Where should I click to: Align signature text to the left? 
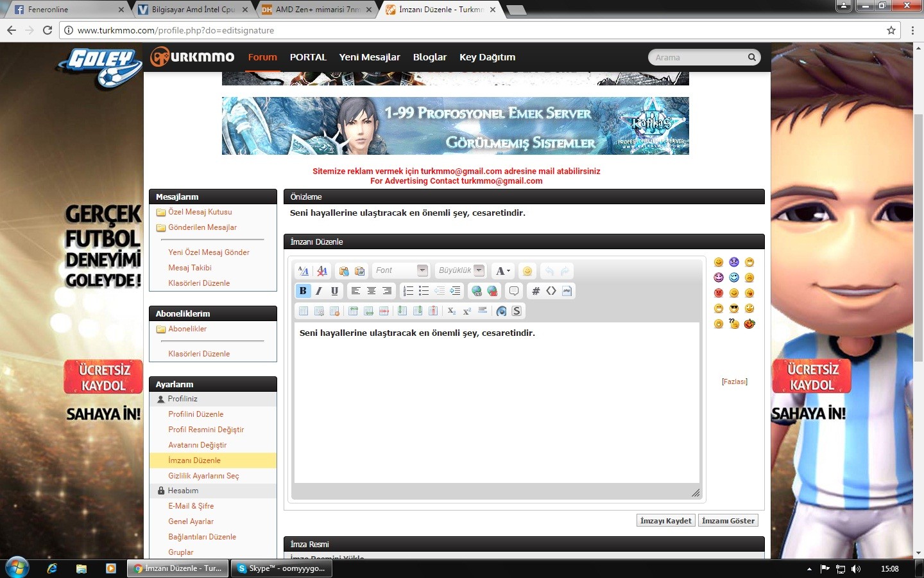[355, 291]
